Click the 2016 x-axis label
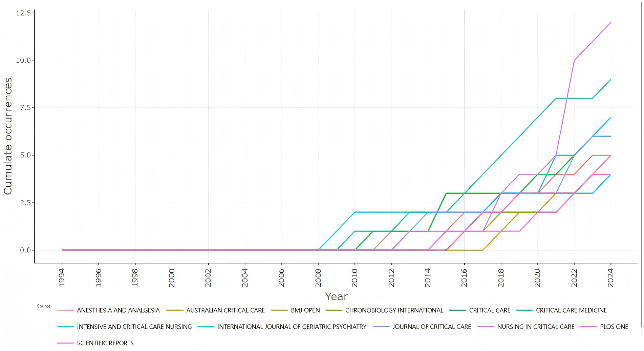Image resolution: width=644 pixels, height=351 pixels. click(x=464, y=278)
